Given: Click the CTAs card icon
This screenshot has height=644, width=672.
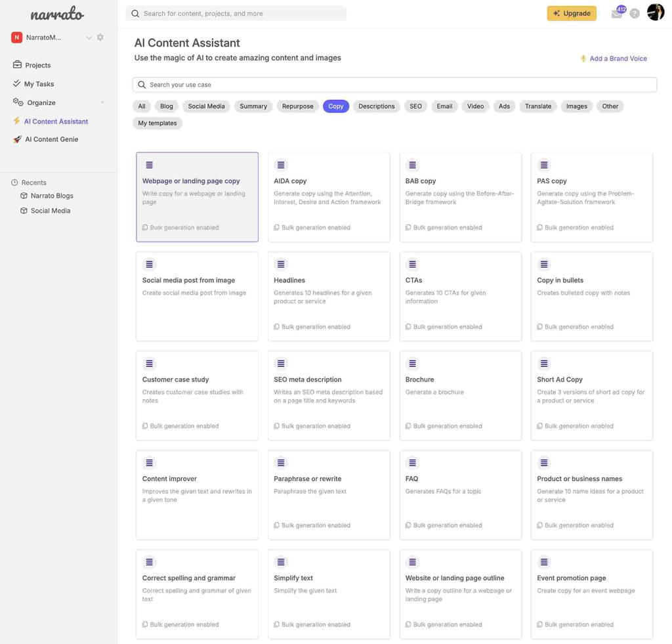Looking at the screenshot, I should pos(412,264).
